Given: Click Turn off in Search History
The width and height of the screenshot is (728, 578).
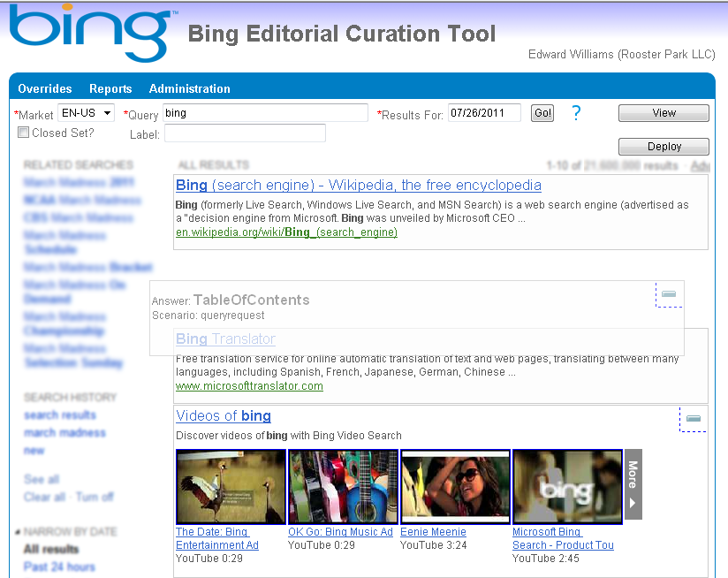Looking at the screenshot, I should coord(95,497).
